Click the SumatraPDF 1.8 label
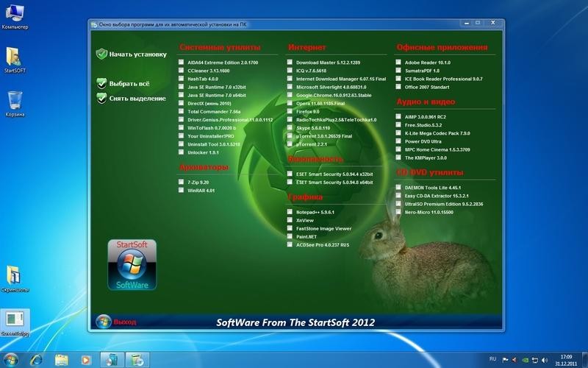This screenshot has height=368, width=588. [422, 71]
